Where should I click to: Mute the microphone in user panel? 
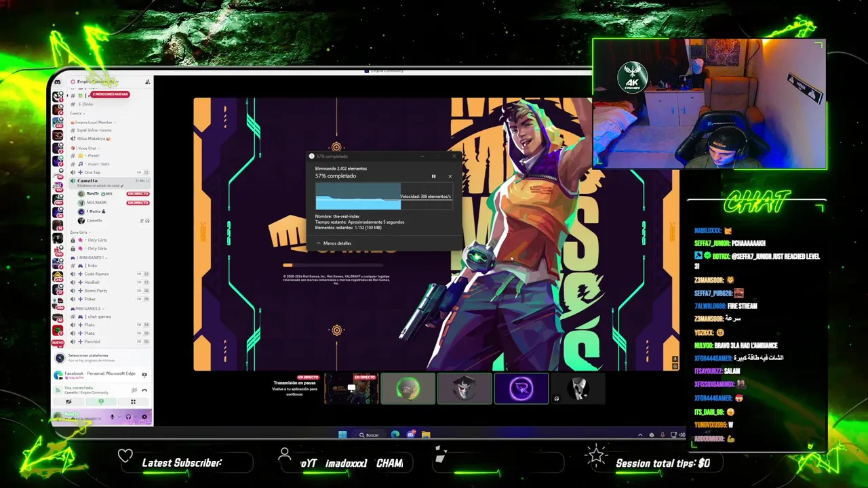[x=112, y=417]
